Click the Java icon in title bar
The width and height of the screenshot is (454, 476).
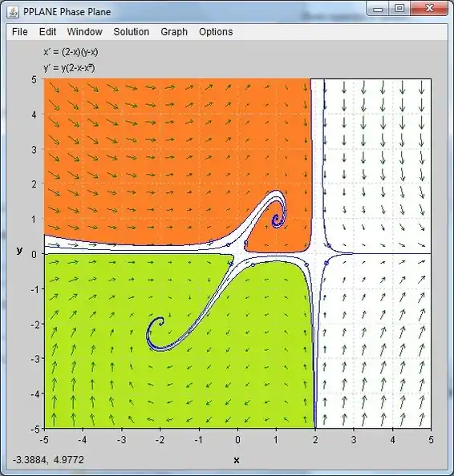13,12
